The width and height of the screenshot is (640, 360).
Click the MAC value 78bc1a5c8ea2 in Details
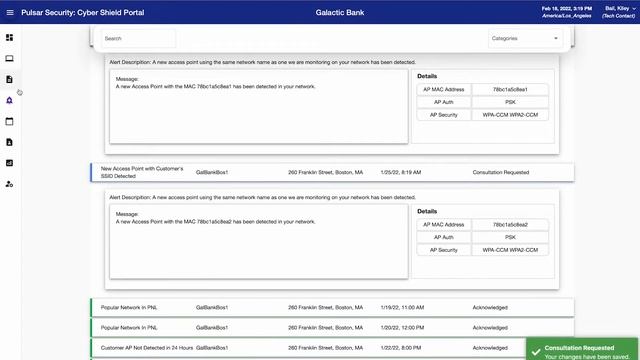point(510,224)
